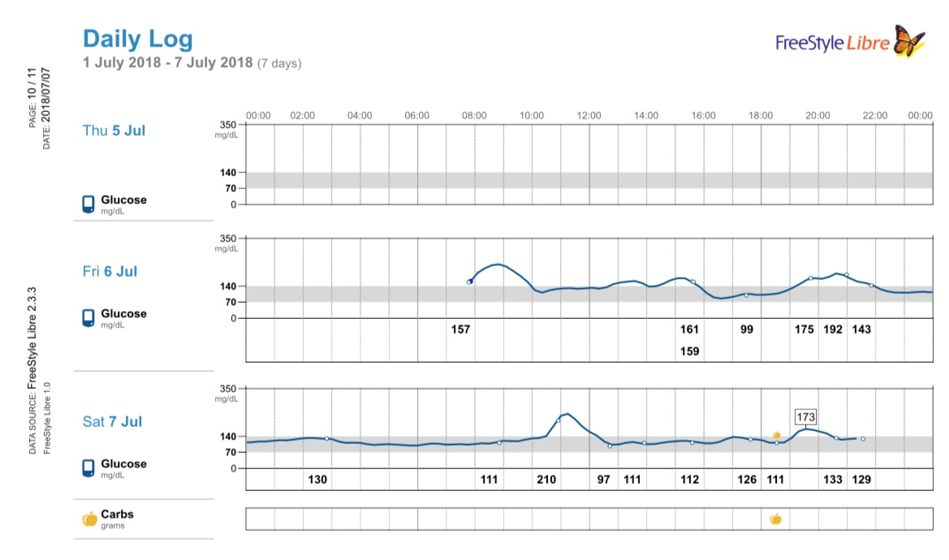
Task: Click the apple marker inside the Carbs timeline row
Action: click(x=775, y=519)
